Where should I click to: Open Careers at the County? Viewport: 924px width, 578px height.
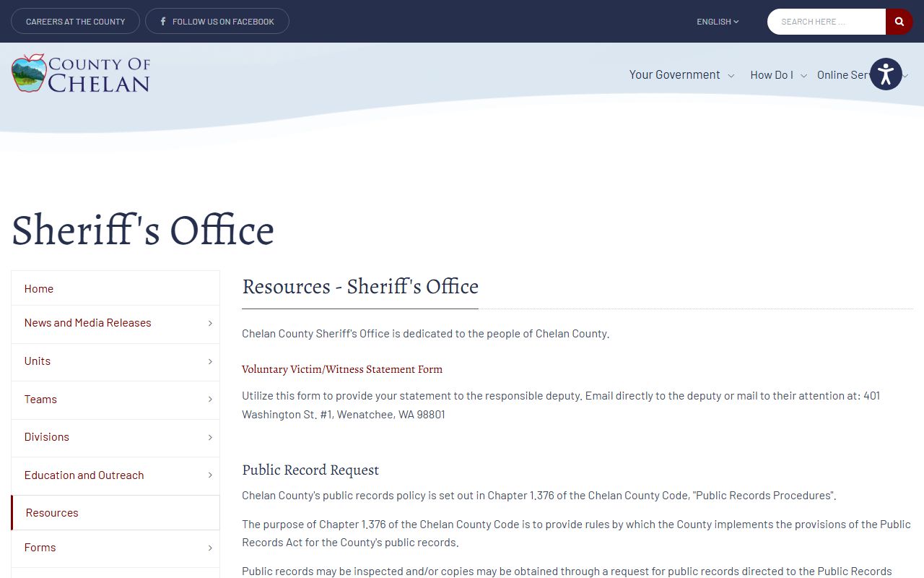(x=76, y=22)
